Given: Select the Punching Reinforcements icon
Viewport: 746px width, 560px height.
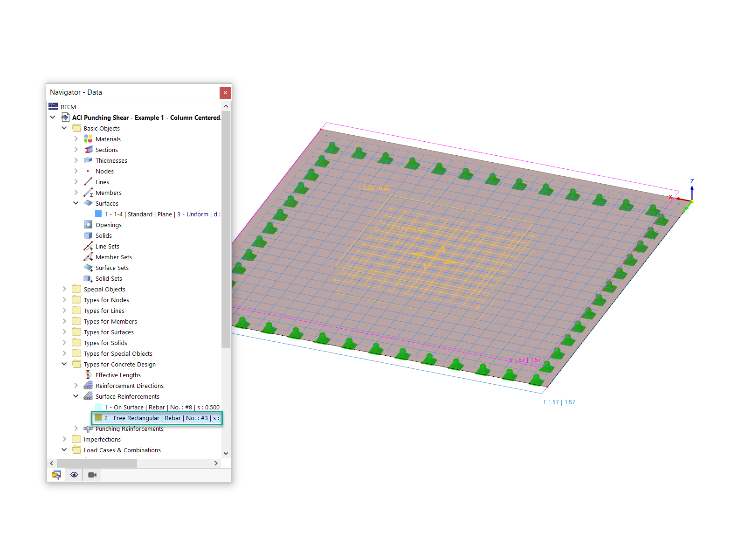Looking at the screenshot, I should pyautogui.click(x=88, y=429).
